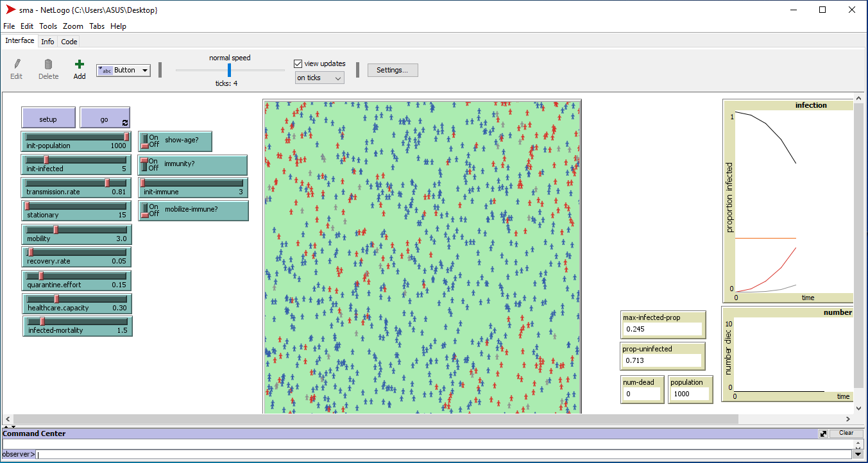Viewport: 868px width, 463px height.
Task: Click the init-infected slider
Action: [x=76, y=165]
